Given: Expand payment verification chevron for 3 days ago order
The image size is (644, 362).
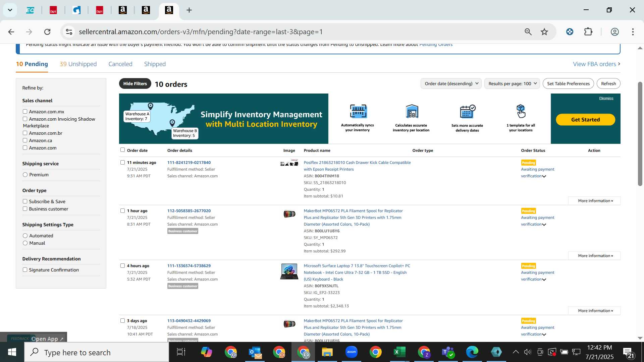Looking at the screenshot, I should pos(544,335).
